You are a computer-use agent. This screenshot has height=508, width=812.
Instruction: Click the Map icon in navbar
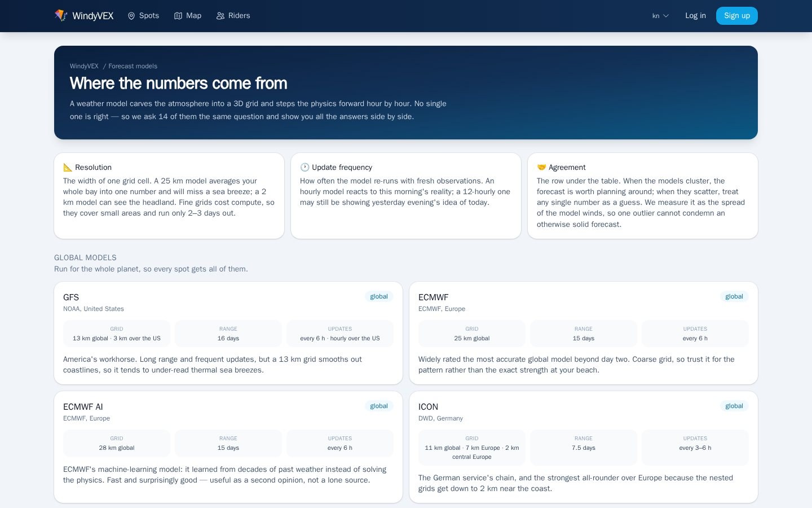(x=178, y=16)
